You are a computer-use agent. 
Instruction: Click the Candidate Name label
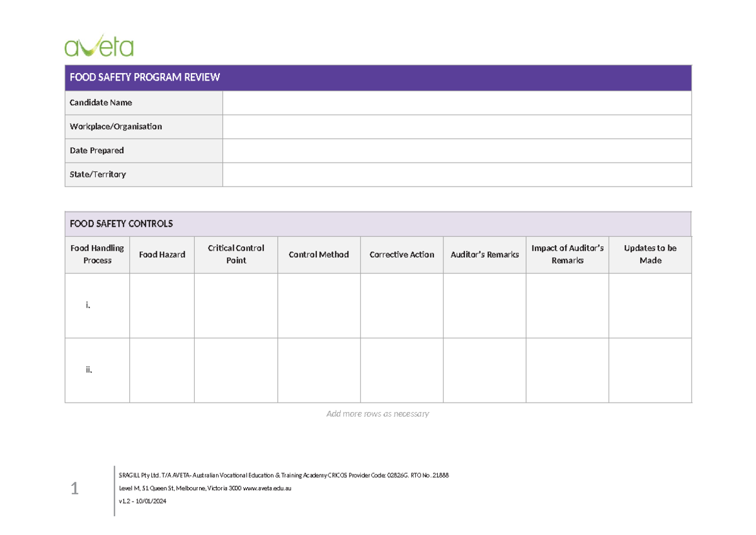pyautogui.click(x=101, y=103)
